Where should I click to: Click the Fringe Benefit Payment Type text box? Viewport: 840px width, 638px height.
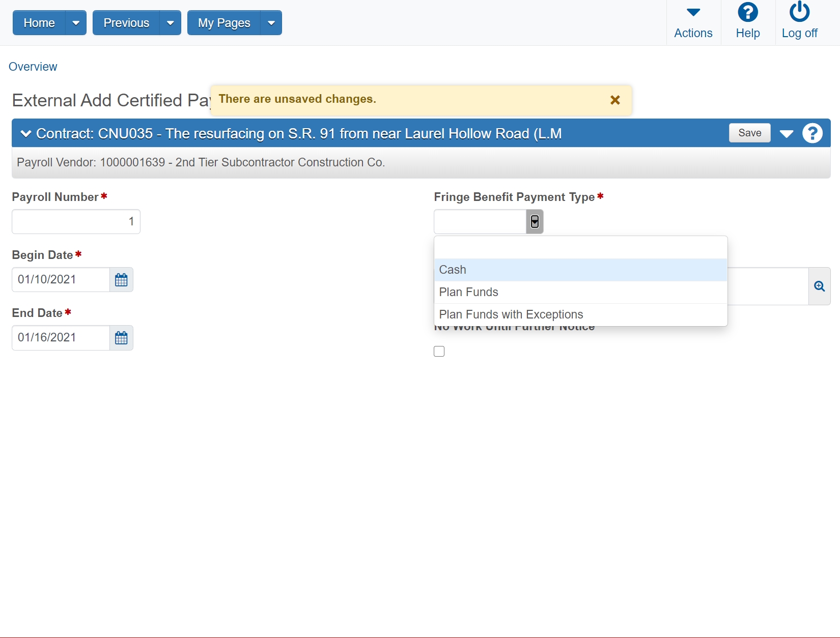pos(480,222)
